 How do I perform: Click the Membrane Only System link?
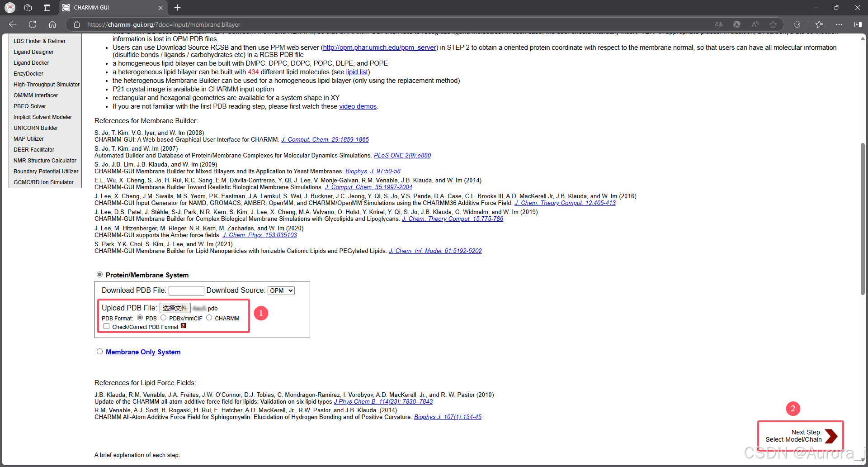pos(143,352)
